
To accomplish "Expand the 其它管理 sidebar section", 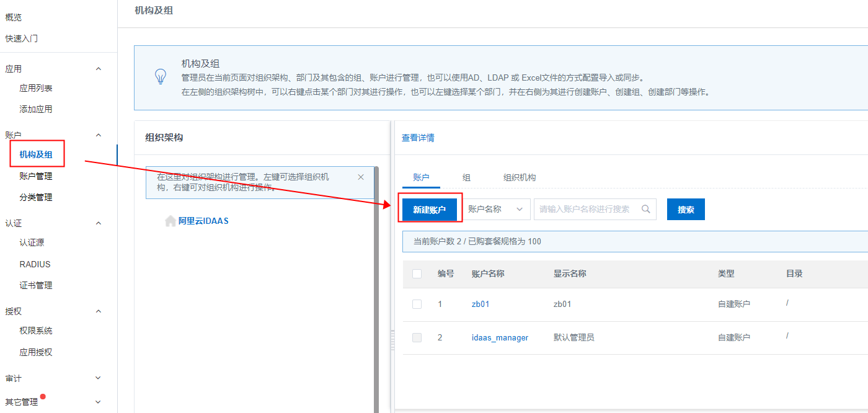I will click(98, 402).
